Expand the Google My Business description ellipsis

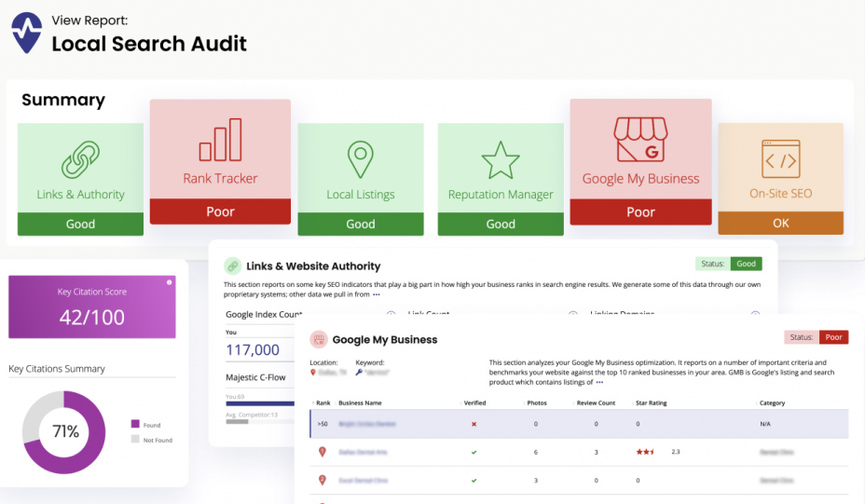click(x=599, y=382)
